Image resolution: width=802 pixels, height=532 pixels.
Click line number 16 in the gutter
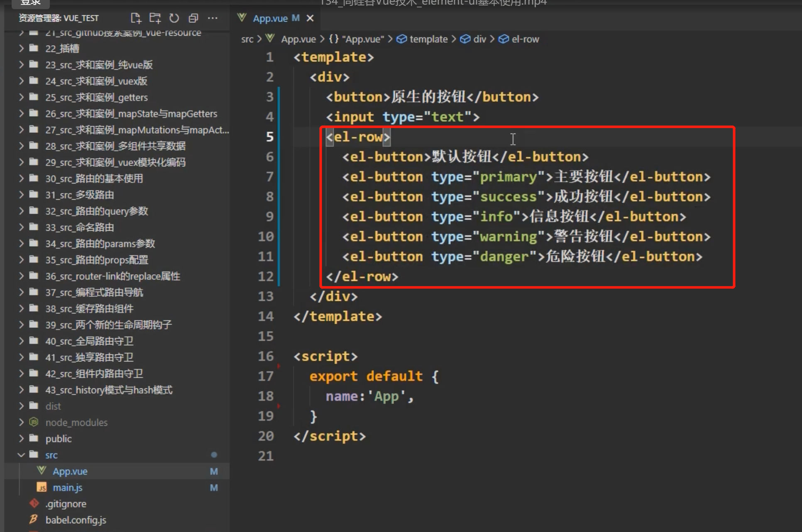coord(266,356)
